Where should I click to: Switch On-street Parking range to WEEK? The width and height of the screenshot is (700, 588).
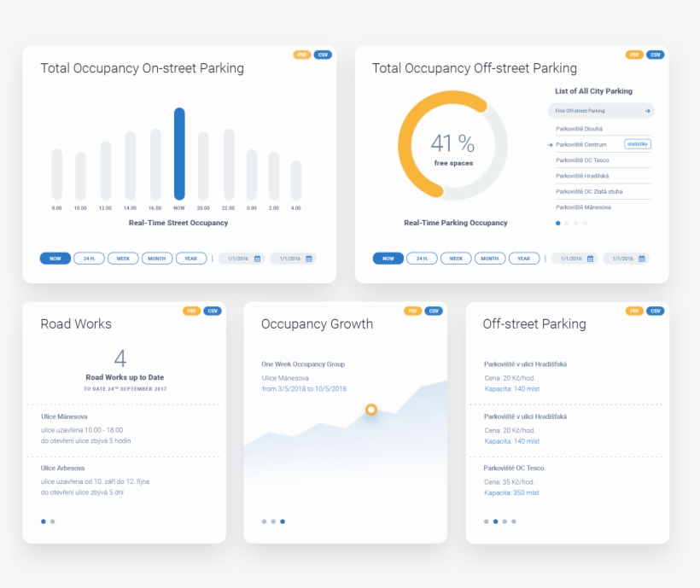coord(123,259)
